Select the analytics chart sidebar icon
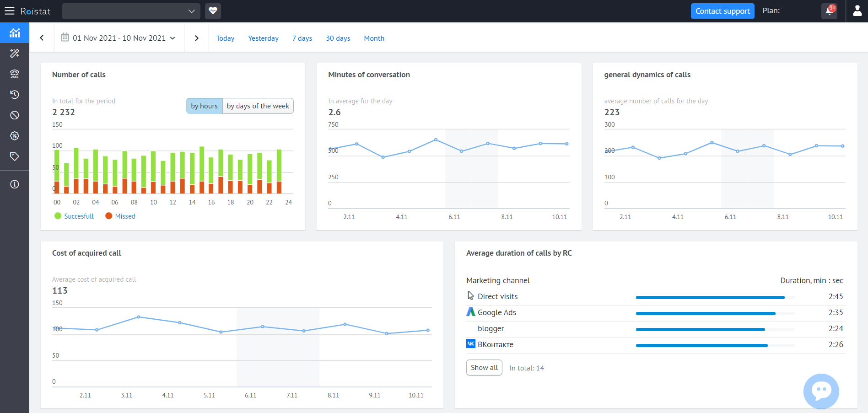The height and width of the screenshot is (413, 868). pyautogui.click(x=15, y=33)
